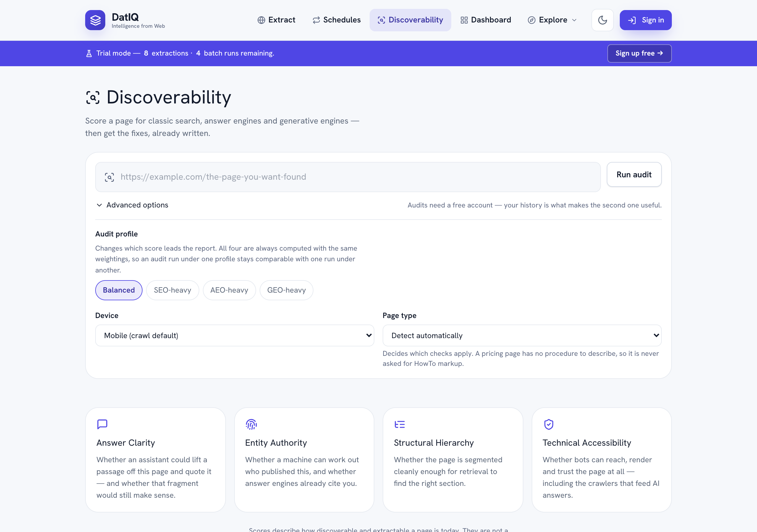The width and height of the screenshot is (757, 532).
Task: Click the 'Intelligence from Web' tagline
Action: (x=138, y=26)
